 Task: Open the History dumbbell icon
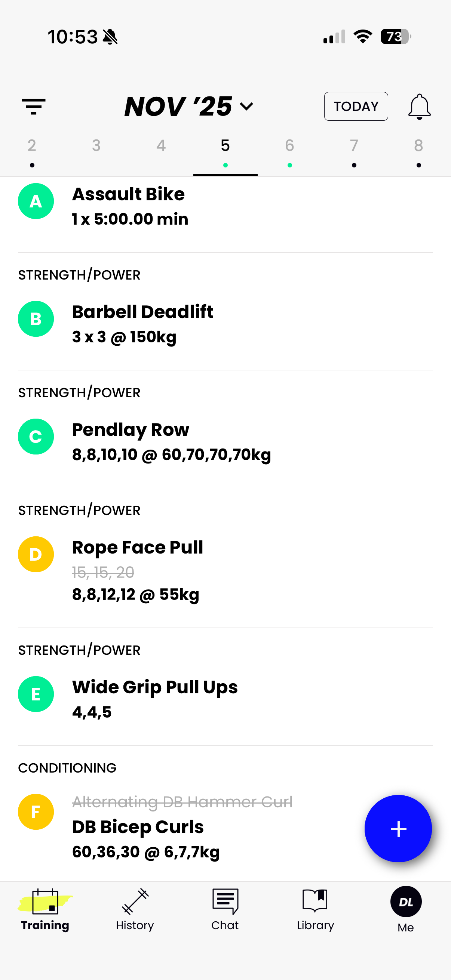coord(135,901)
